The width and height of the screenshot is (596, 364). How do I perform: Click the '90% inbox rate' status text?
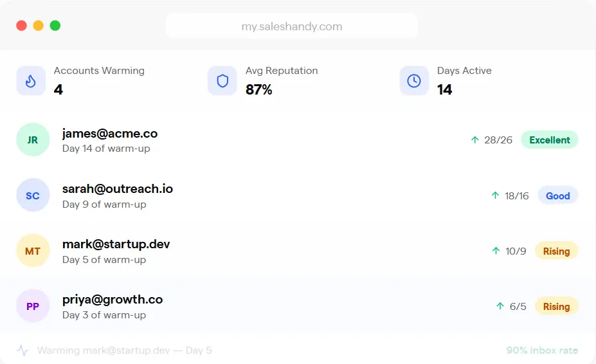pyautogui.click(x=542, y=350)
